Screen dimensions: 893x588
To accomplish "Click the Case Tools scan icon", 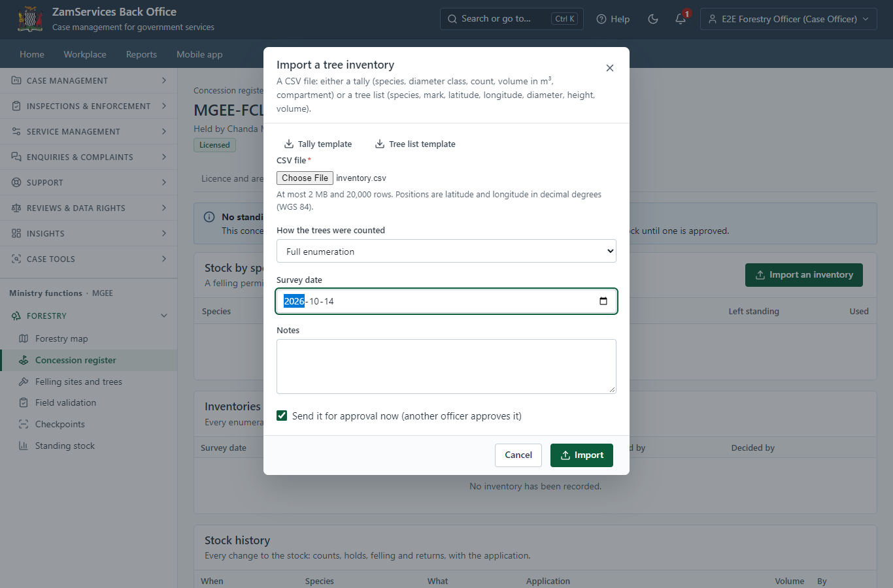I will coord(16,259).
